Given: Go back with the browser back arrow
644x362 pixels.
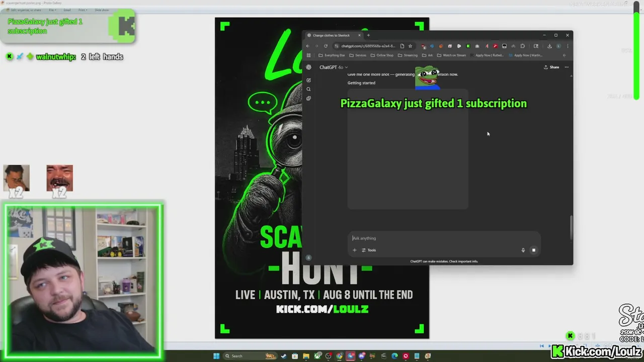Looking at the screenshot, I should [x=307, y=46].
